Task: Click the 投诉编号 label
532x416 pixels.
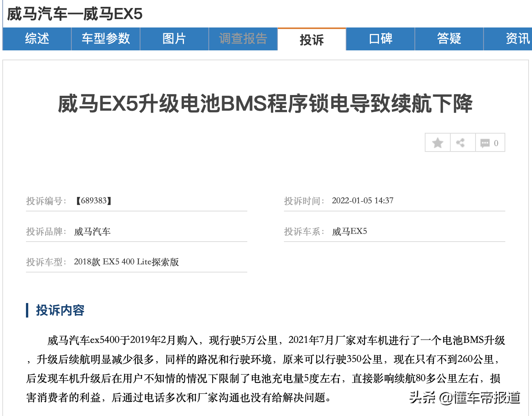Action: coord(46,201)
